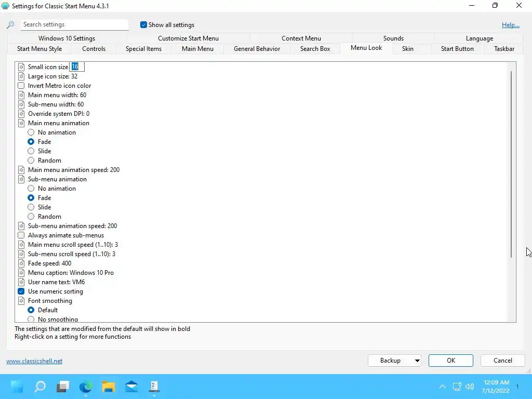Image resolution: width=532 pixels, height=399 pixels.
Task: Disable Use numeric sorting
Action: (x=21, y=291)
